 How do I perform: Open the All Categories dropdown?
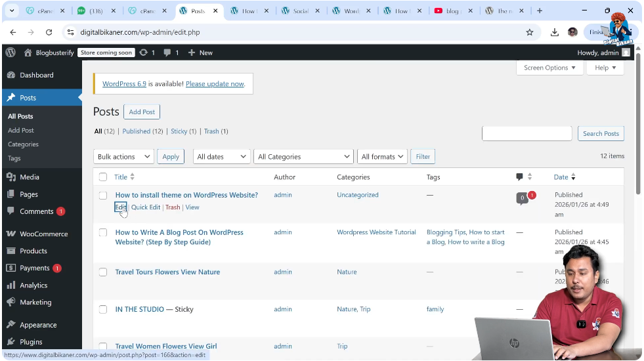pyautogui.click(x=303, y=156)
